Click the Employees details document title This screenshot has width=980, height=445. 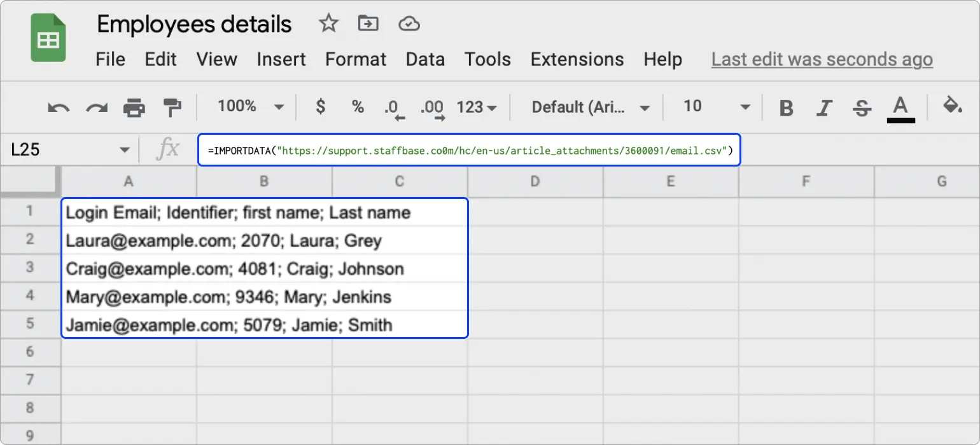pos(194,24)
